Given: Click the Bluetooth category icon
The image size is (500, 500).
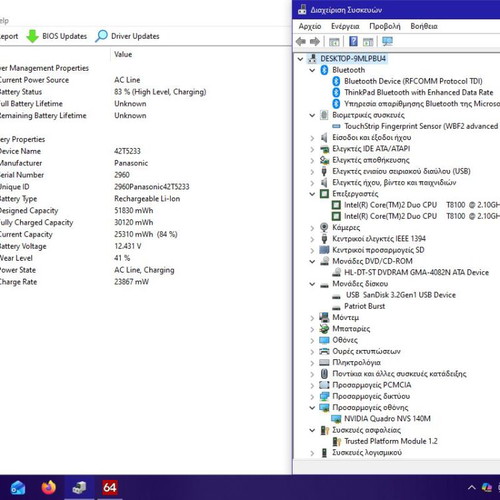Looking at the screenshot, I should 324,70.
